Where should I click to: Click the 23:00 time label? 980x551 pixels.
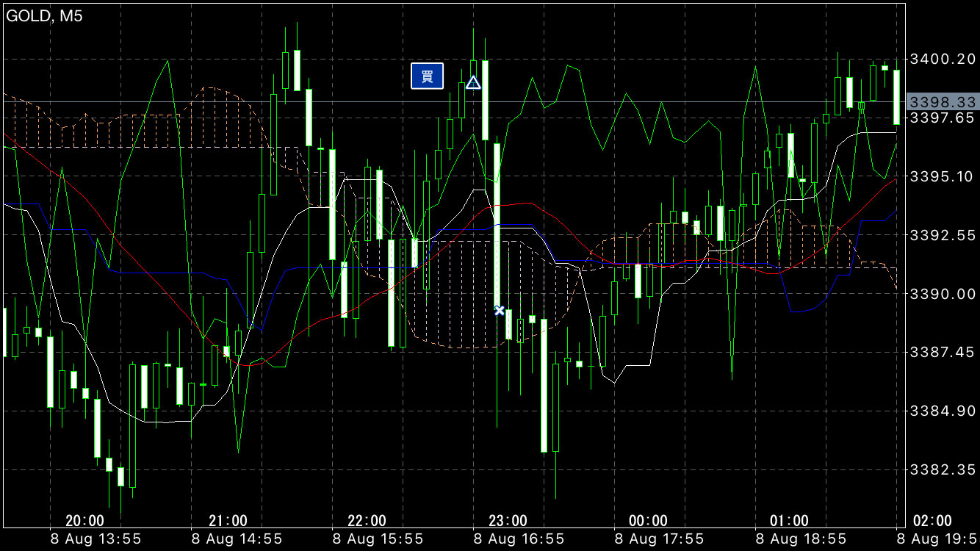[508, 521]
